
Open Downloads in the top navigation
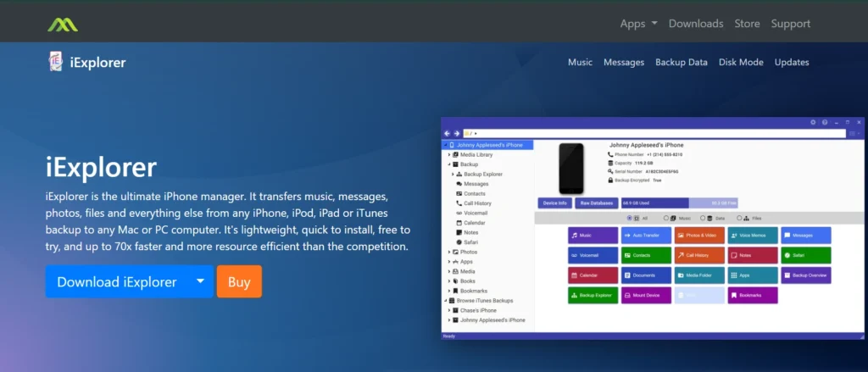tap(696, 24)
